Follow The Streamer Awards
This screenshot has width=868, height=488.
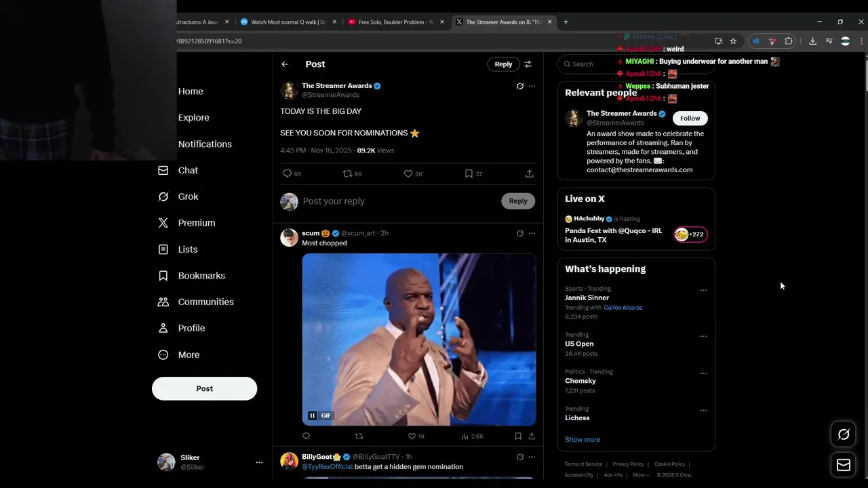click(690, 118)
